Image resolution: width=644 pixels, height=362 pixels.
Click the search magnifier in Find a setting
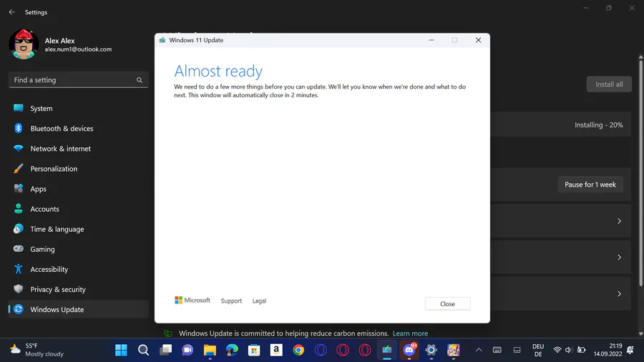[x=140, y=80]
